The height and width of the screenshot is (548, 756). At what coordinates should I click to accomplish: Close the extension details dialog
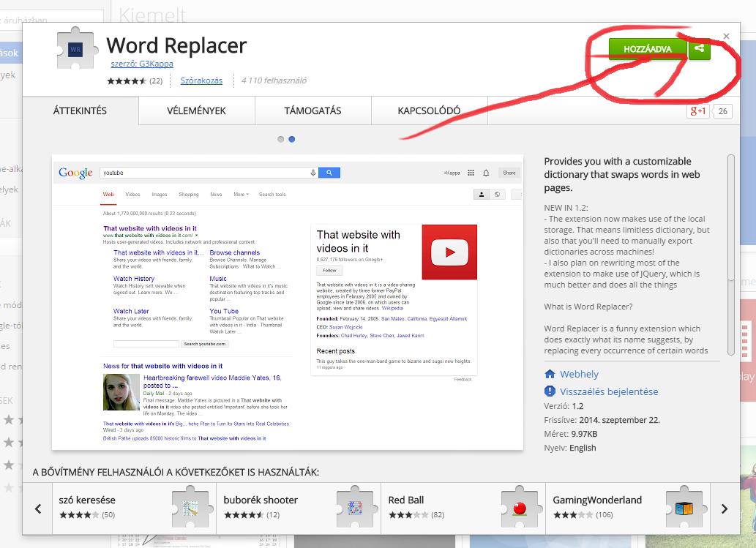pos(726,36)
